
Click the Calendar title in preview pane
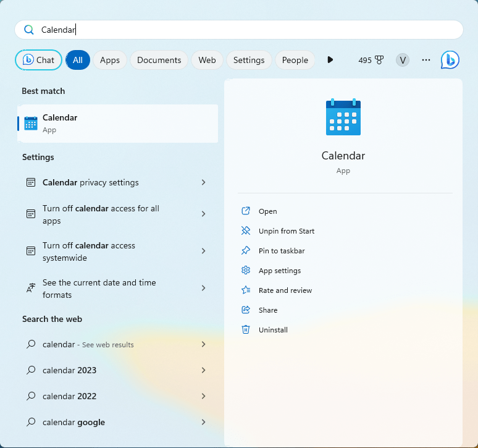tap(343, 156)
